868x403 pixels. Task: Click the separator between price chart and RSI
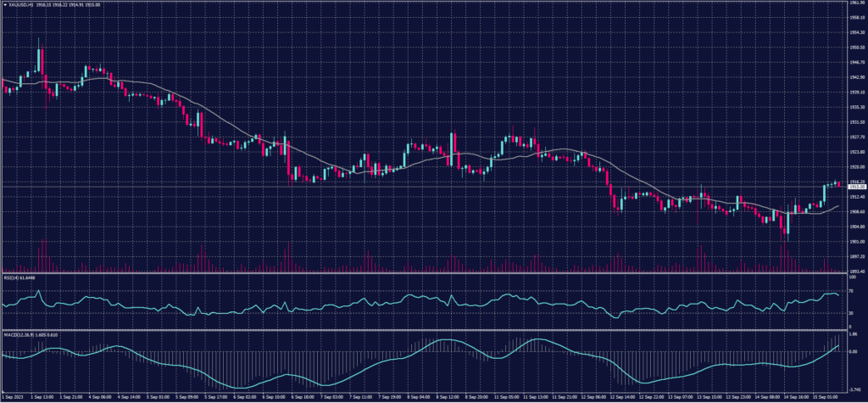[x=424, y=273]
